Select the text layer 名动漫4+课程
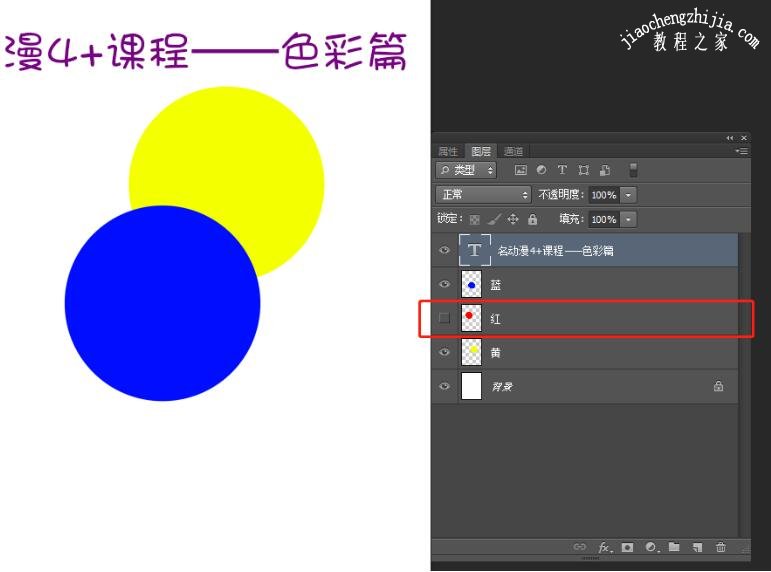 [x=556, y=251]
